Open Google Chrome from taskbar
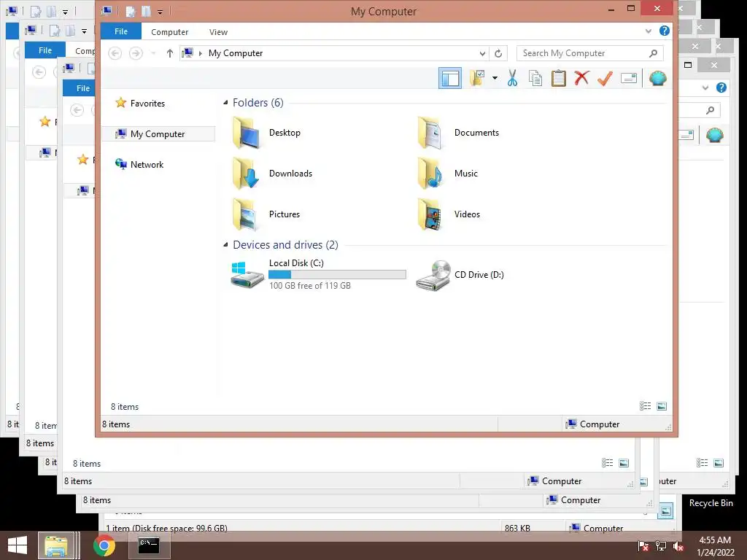747x560 pixels. (104, 545)
